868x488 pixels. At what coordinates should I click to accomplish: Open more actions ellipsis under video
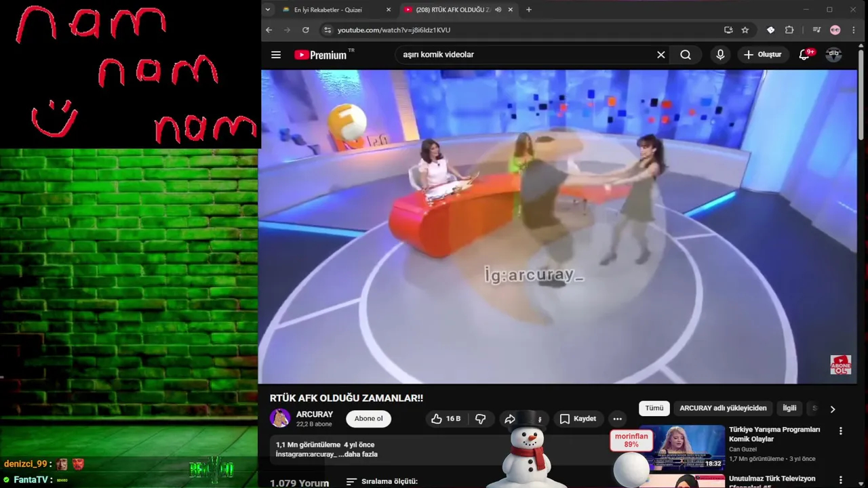point(617,419)
